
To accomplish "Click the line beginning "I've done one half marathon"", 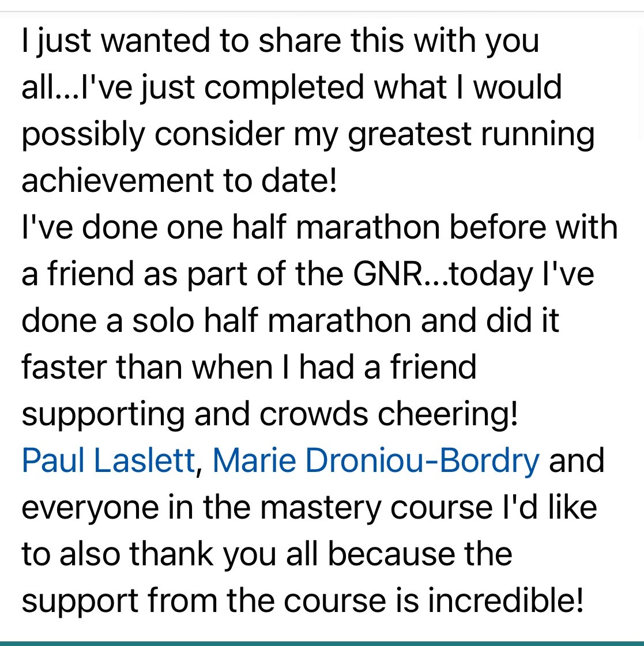I will tap(319, 226).
